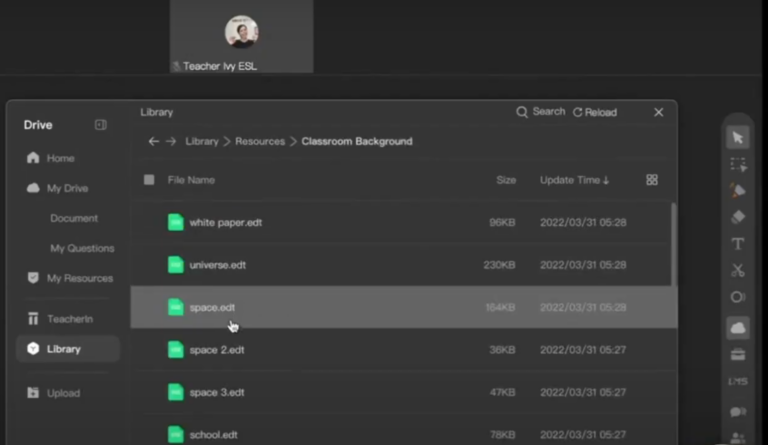Click the Reload button
768x445 pixels.
pyautogui.click(x=594, y=112)
